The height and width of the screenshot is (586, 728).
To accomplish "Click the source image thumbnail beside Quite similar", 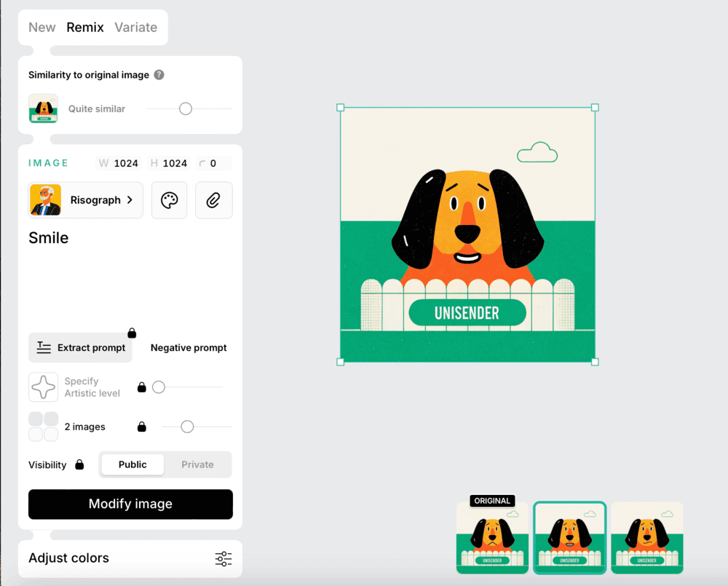I will pyautogui.click(x=43, y=108).
